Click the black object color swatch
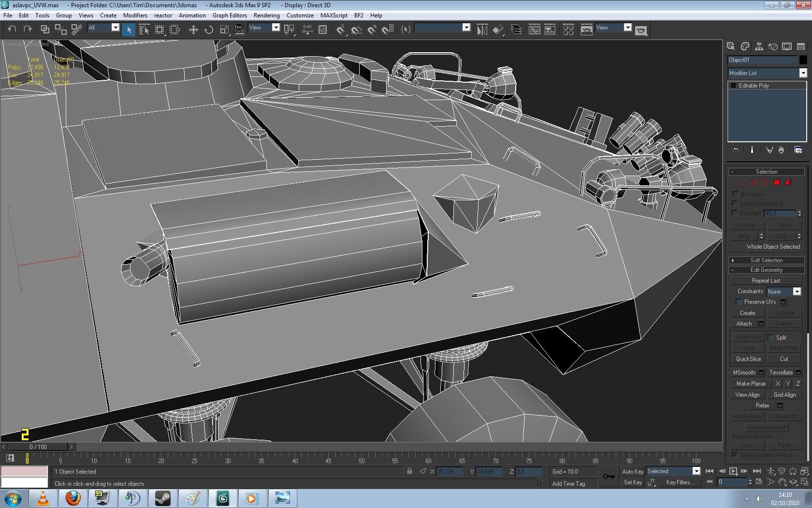 pos(803,60)
